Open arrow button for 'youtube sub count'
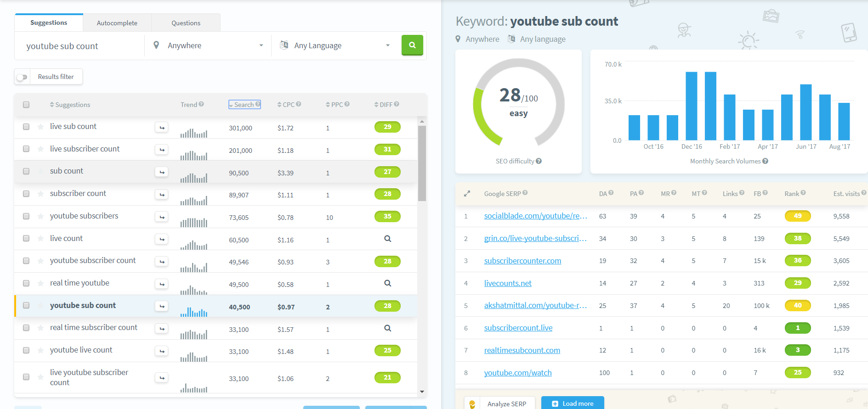The width and height of the screenshot is (868, 409). point(161,306)
